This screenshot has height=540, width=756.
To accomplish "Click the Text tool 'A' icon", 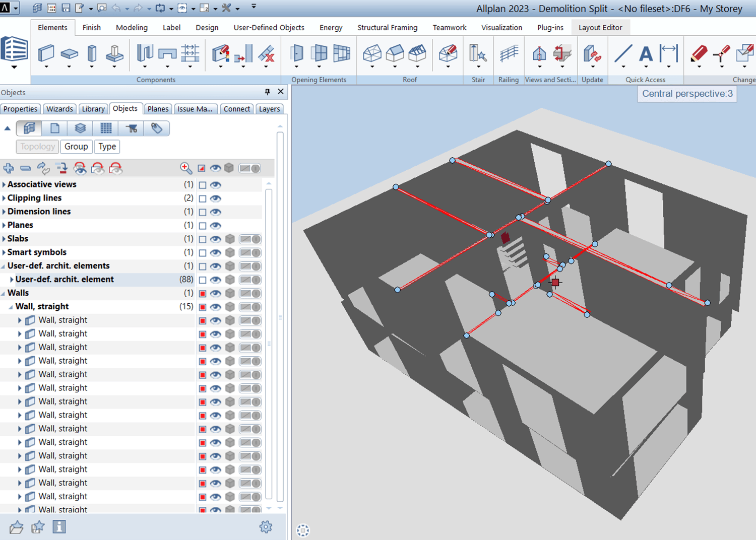I will 646,53.
